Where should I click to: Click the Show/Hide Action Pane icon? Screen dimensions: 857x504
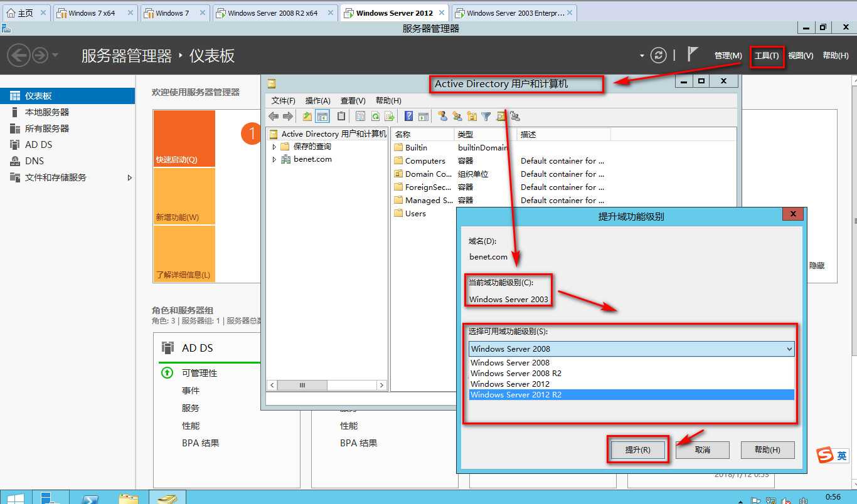tap(423, 116)
